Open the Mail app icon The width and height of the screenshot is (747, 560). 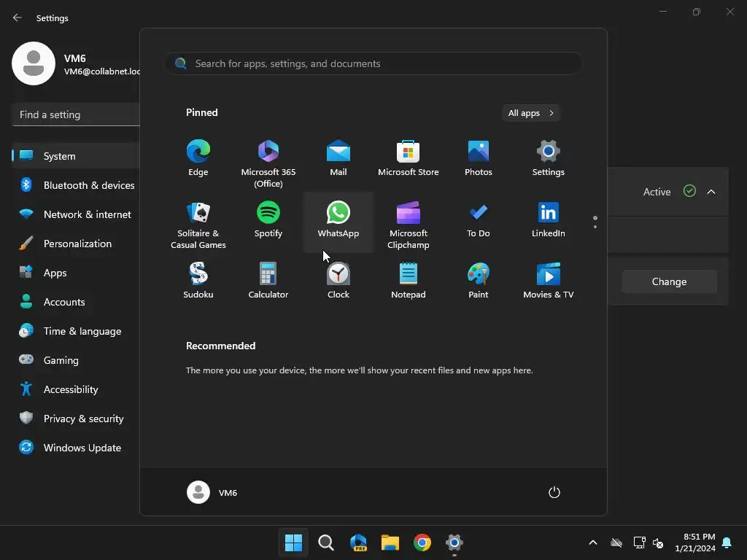click(x=338, y=158)
